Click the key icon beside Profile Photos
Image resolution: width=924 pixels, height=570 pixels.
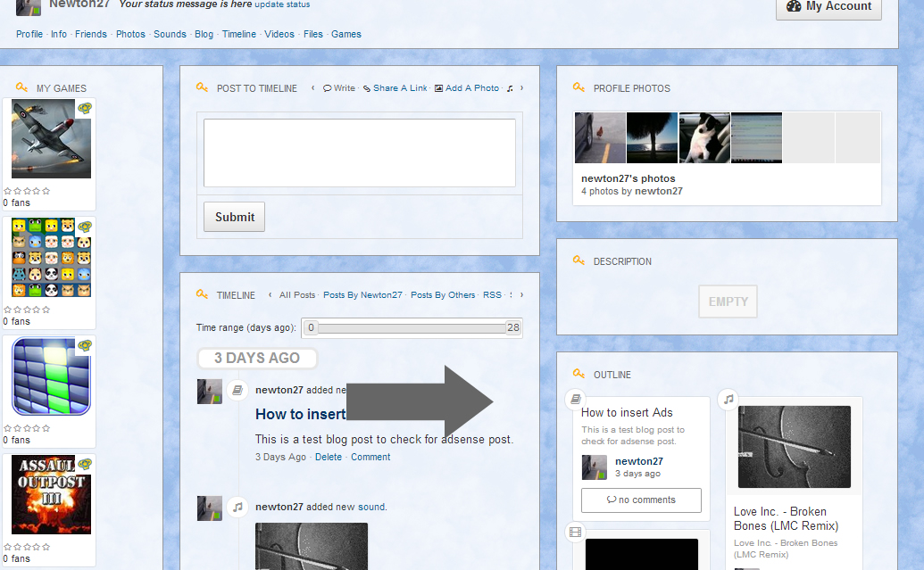(x=579, y=87)
